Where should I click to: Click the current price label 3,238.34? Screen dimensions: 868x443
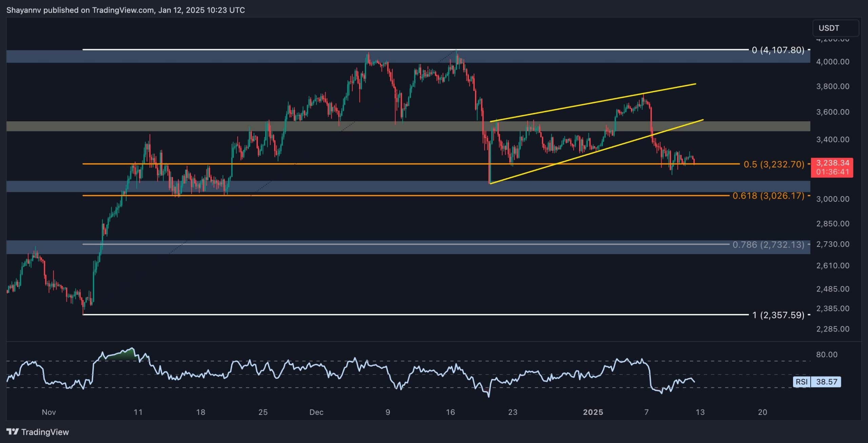click(832, 163)
